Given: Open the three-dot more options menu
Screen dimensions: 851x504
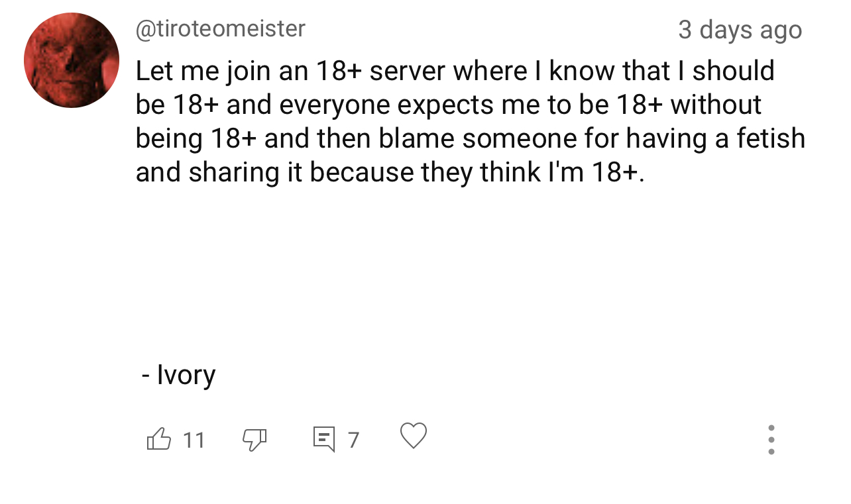Looking at the screenshot, I should click(x=771, y=440).
